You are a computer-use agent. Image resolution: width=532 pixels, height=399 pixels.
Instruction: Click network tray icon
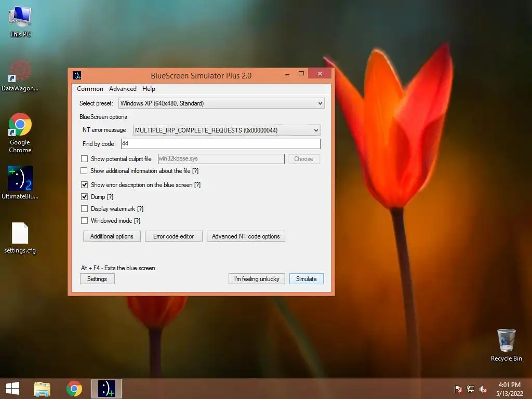pyautogui.click(x=471, y=389)
